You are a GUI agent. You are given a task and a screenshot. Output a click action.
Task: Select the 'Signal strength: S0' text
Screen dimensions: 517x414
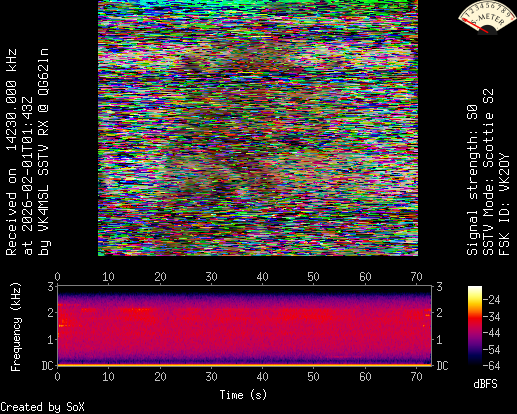coord(472,180)
